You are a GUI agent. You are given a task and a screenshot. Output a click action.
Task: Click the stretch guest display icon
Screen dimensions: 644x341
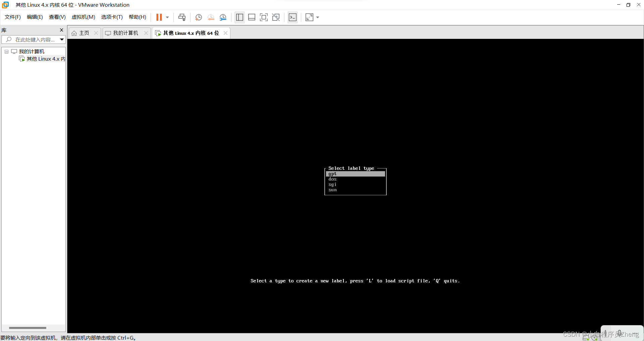coord(309,17)
